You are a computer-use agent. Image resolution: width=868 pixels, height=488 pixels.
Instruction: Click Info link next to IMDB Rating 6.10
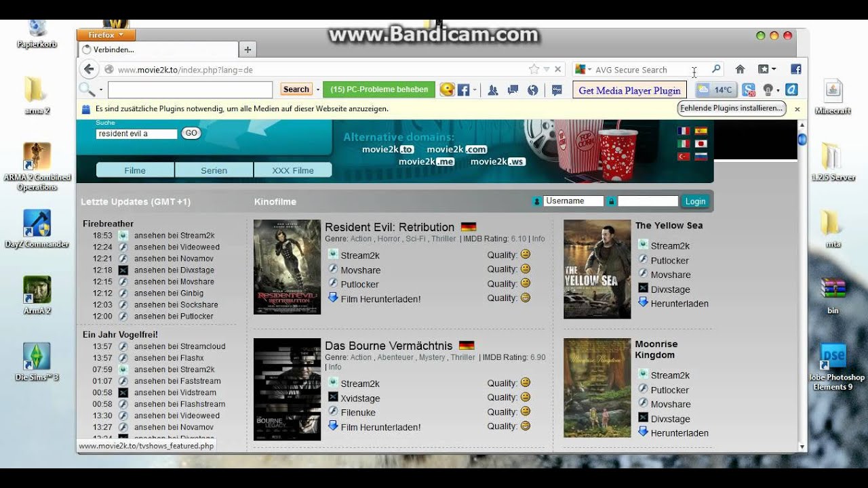pyautogui.click(x=538, y=239)
